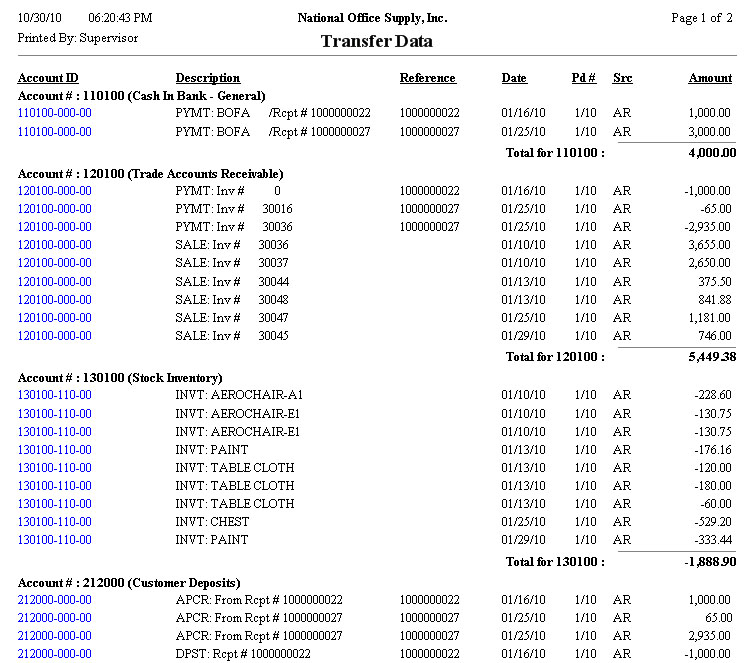This screenshot has width=756, height=663.
Task: Open account 110100-000-00 link for the 3,000.00 payment
Action: pyautogui.click(x=55, y=132)
